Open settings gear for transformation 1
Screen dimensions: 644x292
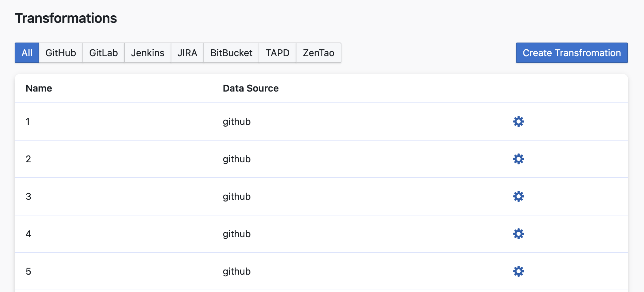click(x=518, y=121)
